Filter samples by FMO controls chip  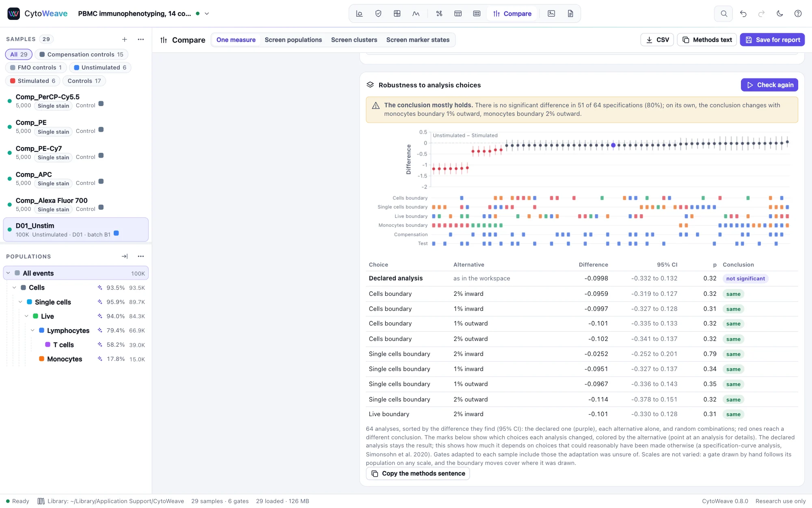coord(36,67)
